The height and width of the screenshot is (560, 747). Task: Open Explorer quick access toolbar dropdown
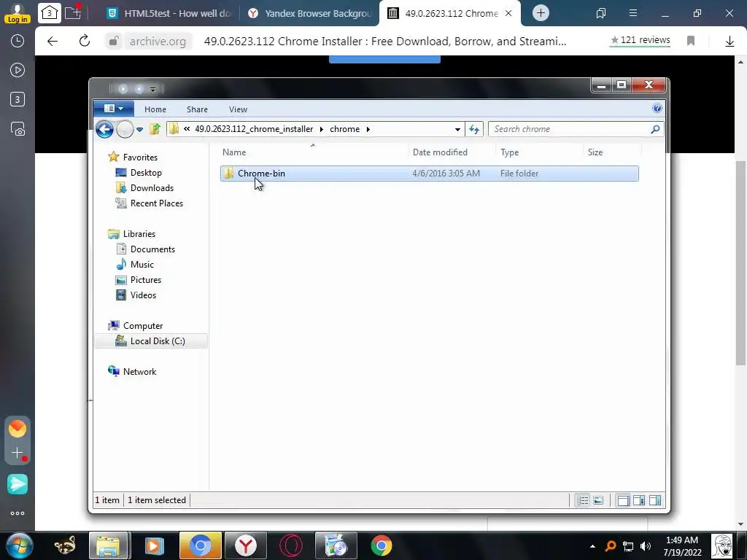(152, 89)
